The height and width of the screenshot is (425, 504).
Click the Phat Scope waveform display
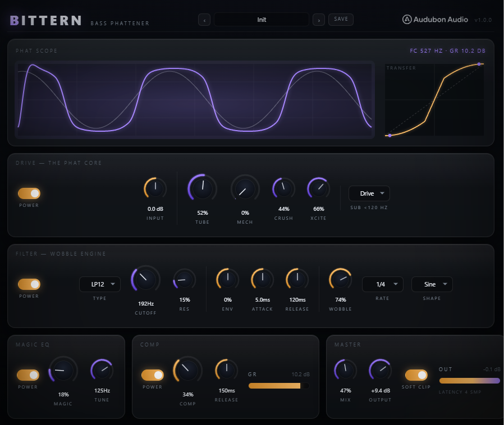pos(195,99)
